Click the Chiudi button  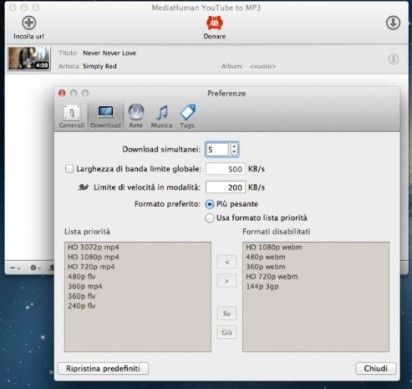click(x=376, y=368)
